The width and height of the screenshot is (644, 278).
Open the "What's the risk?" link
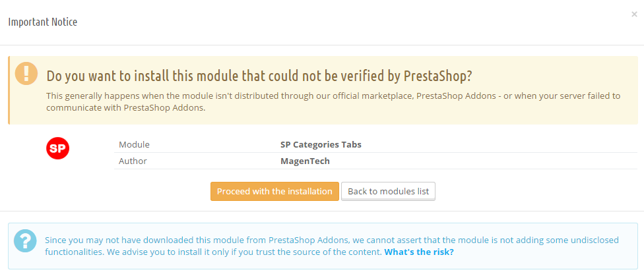419,252
